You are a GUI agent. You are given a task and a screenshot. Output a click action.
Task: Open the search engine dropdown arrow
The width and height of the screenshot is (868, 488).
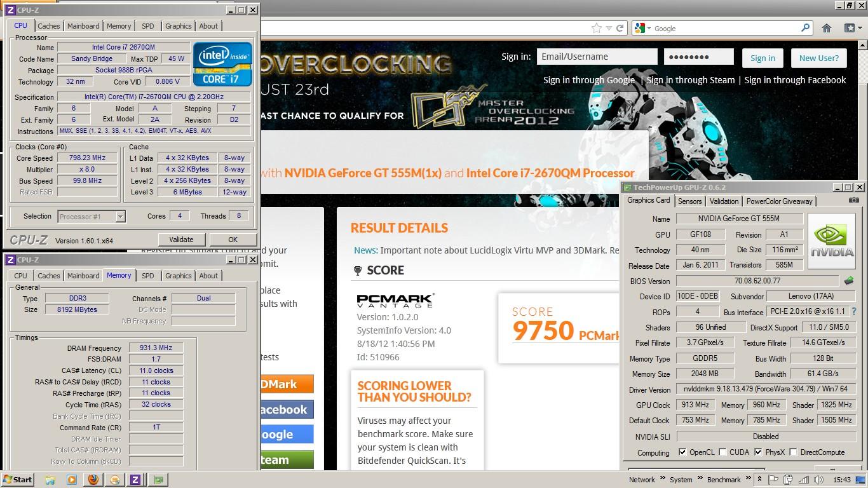click(x=648, y=28)
